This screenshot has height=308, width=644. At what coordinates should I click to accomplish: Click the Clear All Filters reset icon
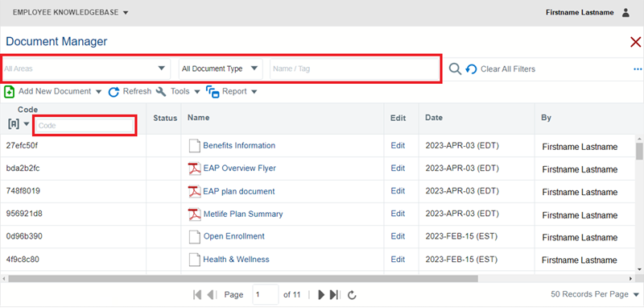471,69
